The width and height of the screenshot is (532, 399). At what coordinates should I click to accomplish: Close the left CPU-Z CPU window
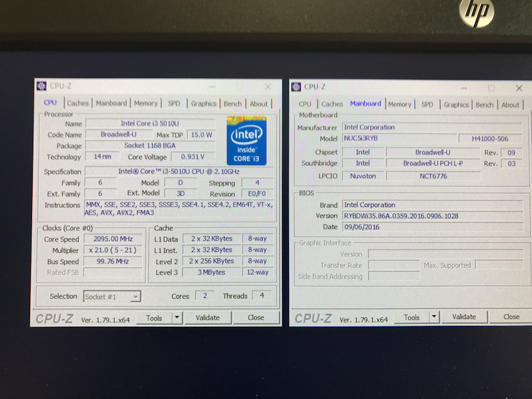267,87
